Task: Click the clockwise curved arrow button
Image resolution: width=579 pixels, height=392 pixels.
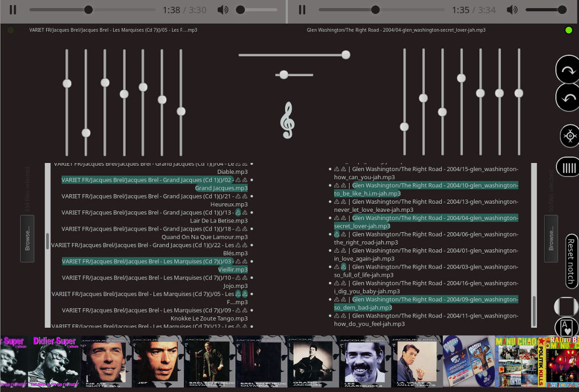Action: [569, 70]
